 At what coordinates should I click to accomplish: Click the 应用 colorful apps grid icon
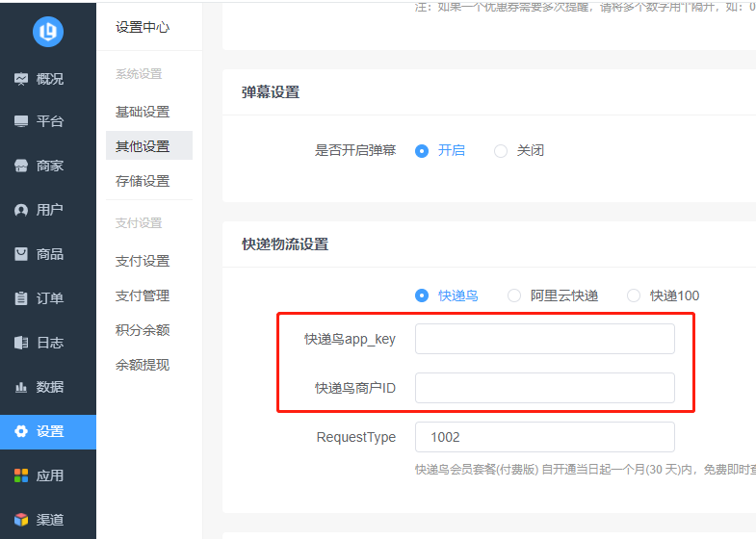21,475
